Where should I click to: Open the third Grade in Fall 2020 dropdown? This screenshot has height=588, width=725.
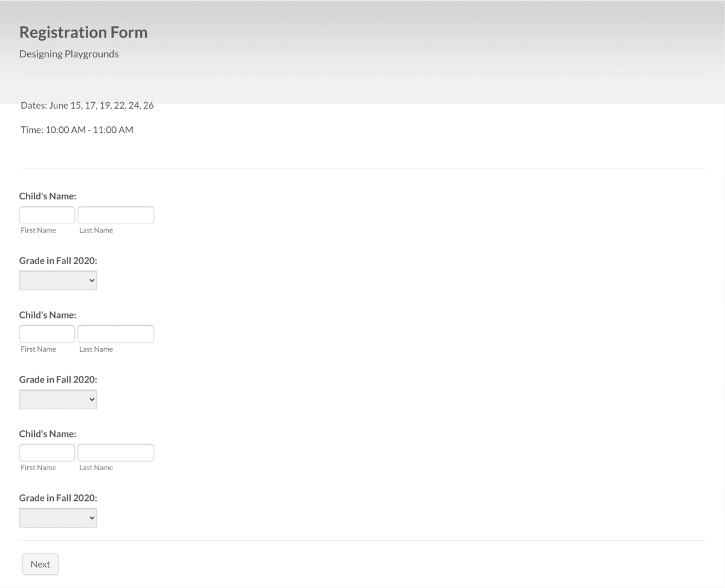(x=57, y=517)
